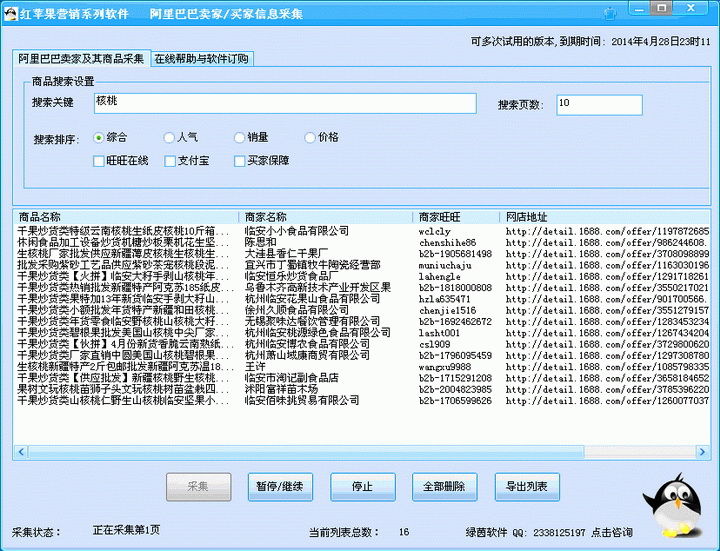
Task: Click the wangwang ID lasht001
Action: pyautogui.click(x=439, y=333)
